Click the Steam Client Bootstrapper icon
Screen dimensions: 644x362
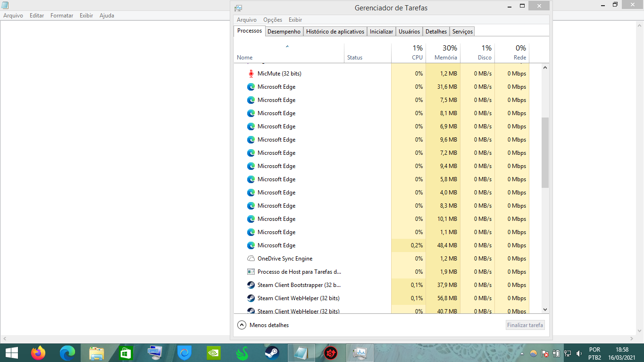pos(251,285)
